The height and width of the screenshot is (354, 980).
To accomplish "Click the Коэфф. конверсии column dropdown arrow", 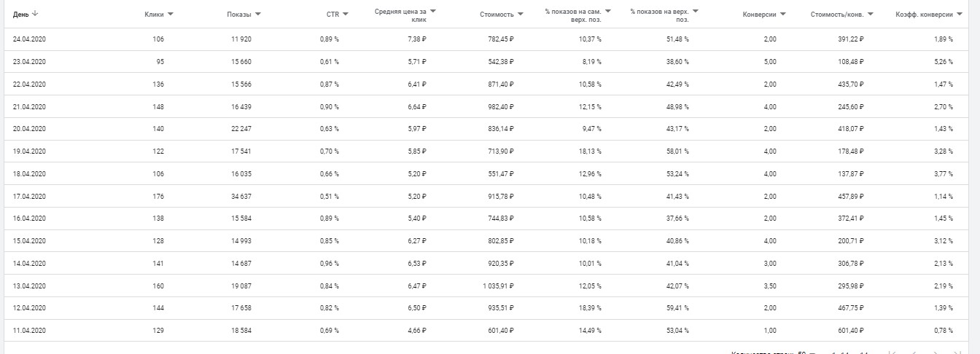I will coord(960,14).
